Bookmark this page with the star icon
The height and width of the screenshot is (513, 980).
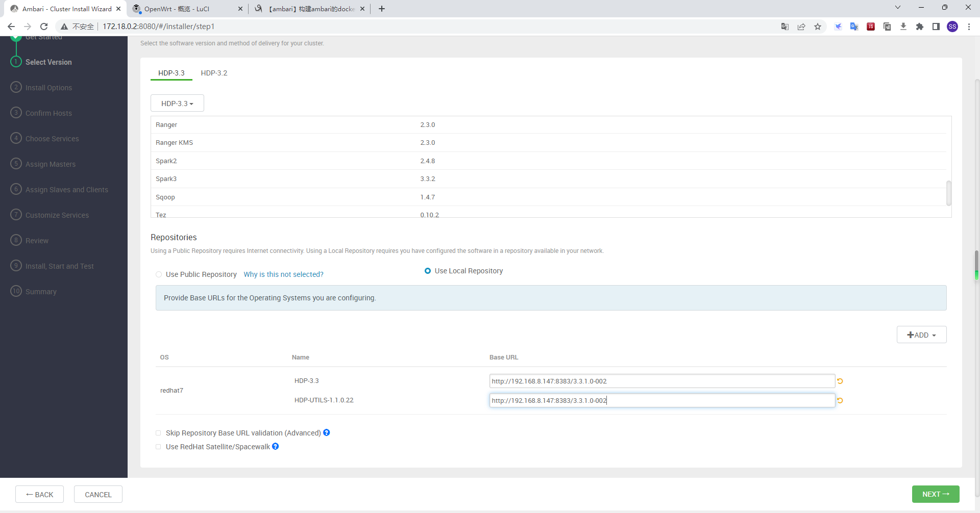coord(818,27)
